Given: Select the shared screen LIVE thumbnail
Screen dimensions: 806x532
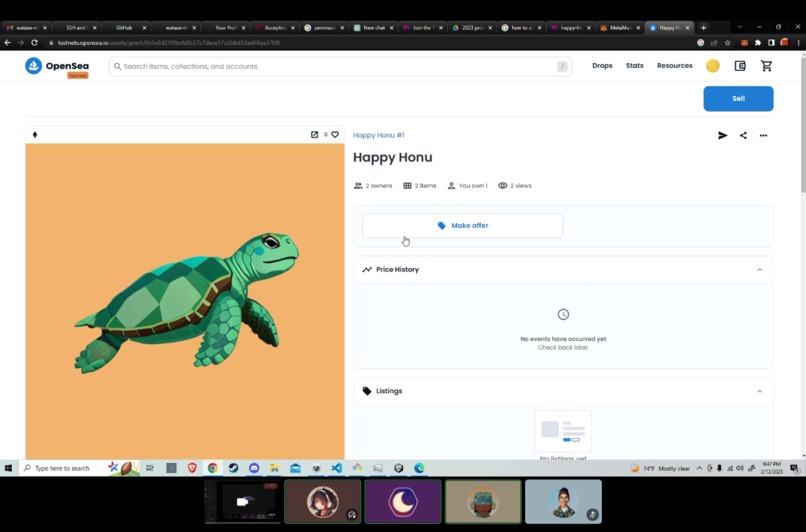Looking at the screenshot, I should tap(242, 502).
